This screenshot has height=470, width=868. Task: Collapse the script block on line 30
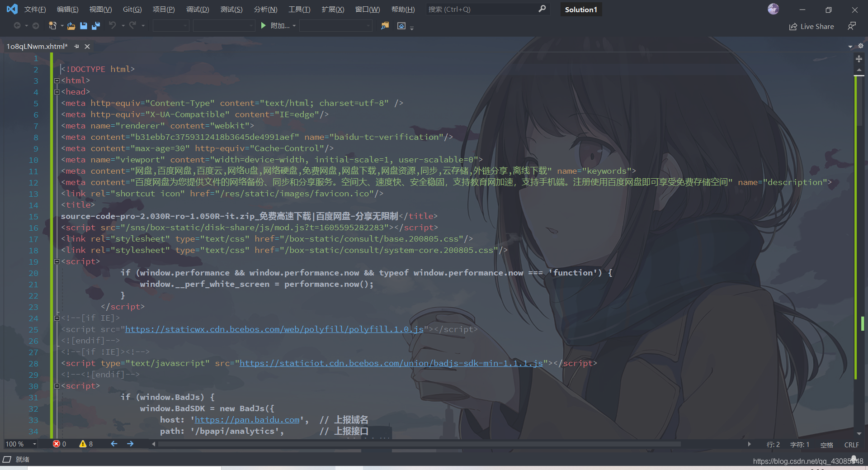point(57,386)
